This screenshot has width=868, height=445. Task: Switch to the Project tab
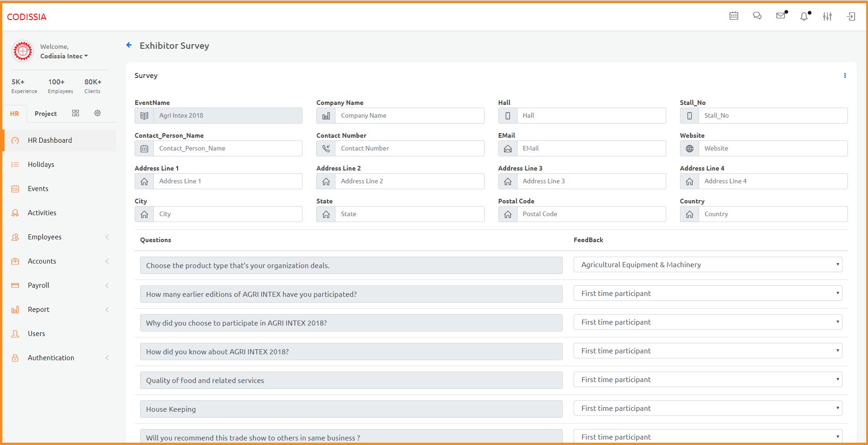click(x=46, y=114)
